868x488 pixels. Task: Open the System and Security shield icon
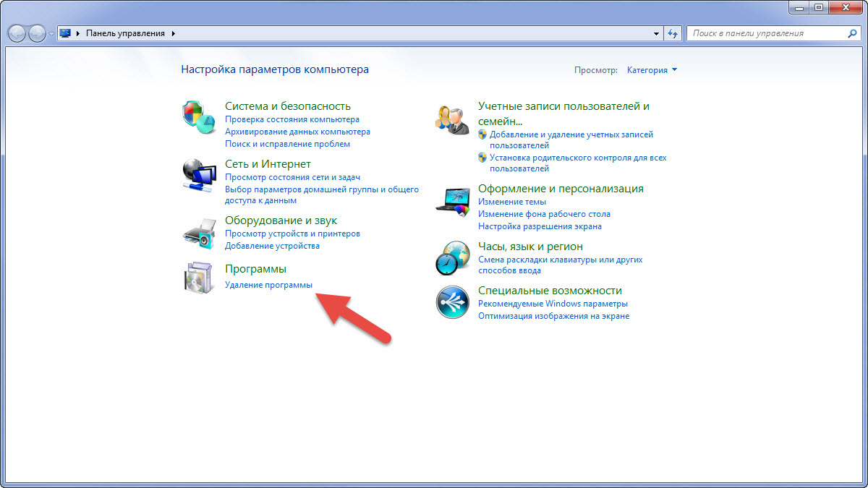[198, 117]
